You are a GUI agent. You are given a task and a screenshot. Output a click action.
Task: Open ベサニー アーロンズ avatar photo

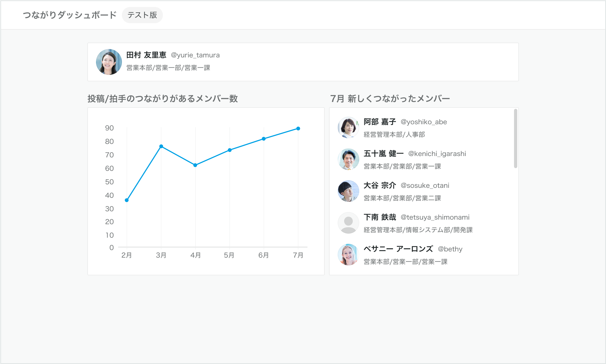348,255
